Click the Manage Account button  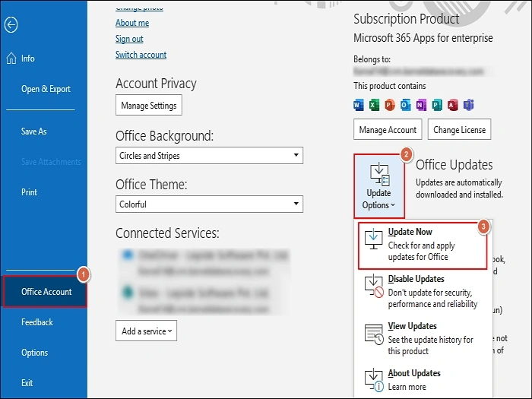click(x=388, y=129)
